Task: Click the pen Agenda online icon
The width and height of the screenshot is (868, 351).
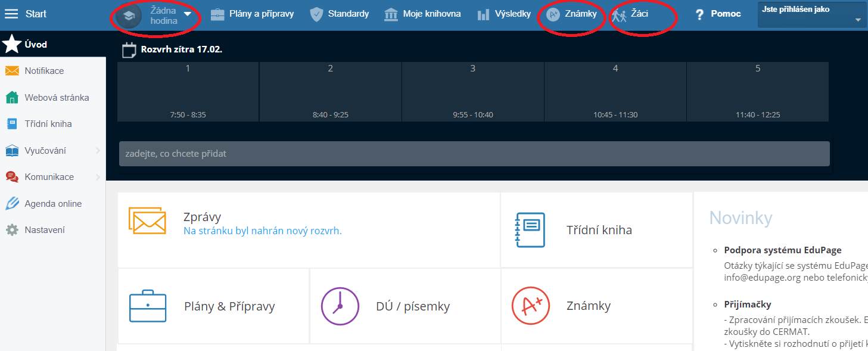Action: coord(12,203)
